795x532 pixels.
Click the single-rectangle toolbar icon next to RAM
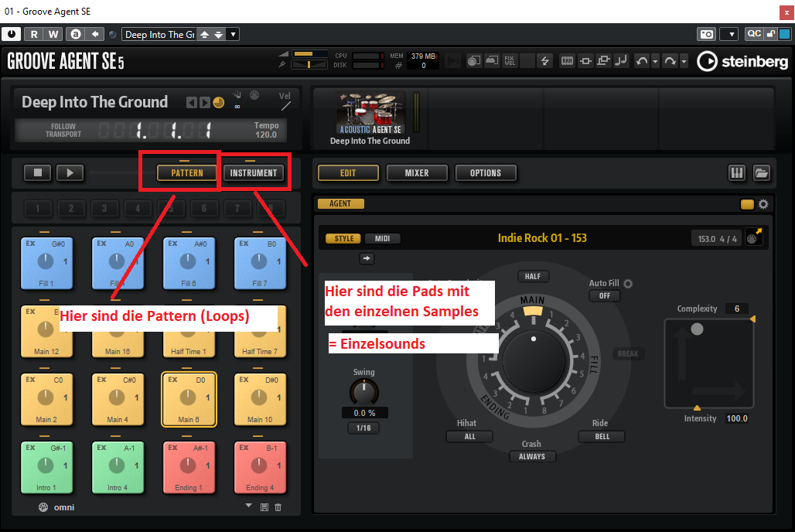point(585,61)
